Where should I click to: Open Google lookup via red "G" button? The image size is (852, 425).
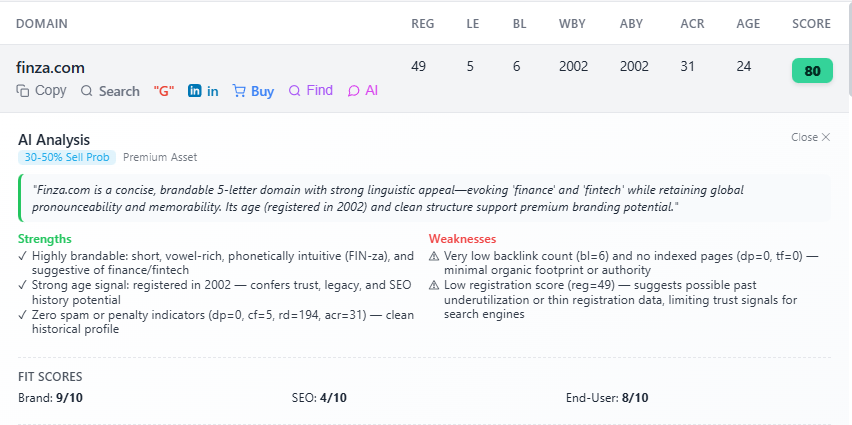[164, 91]
